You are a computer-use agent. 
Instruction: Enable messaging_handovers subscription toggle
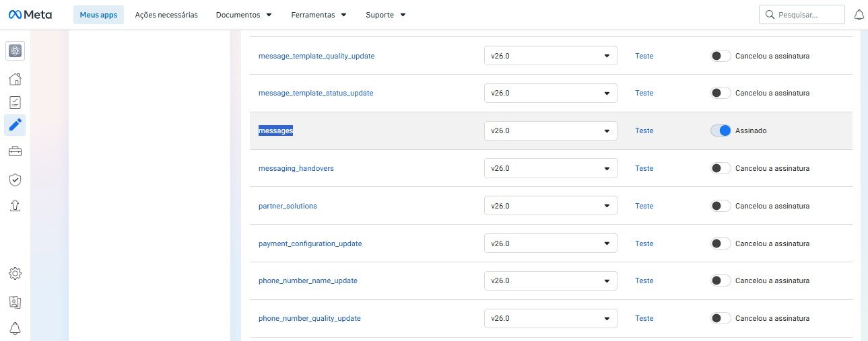[x=721, y=168]
